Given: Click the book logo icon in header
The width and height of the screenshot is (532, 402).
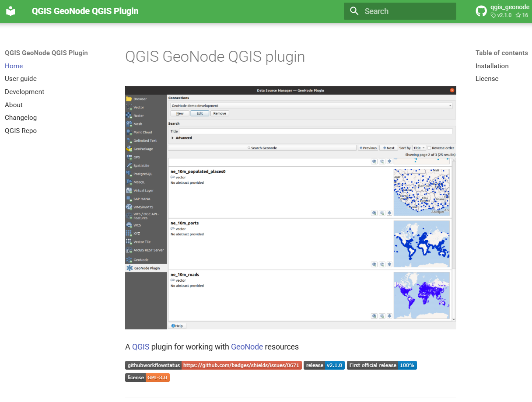Looking at the screenshot, I should click(10, 11).
